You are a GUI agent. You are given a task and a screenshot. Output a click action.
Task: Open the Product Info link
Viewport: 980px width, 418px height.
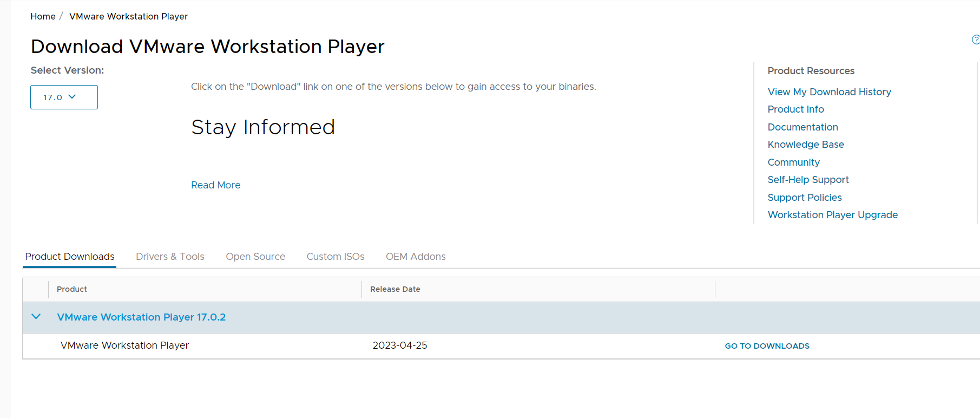[x=795, y=109]
